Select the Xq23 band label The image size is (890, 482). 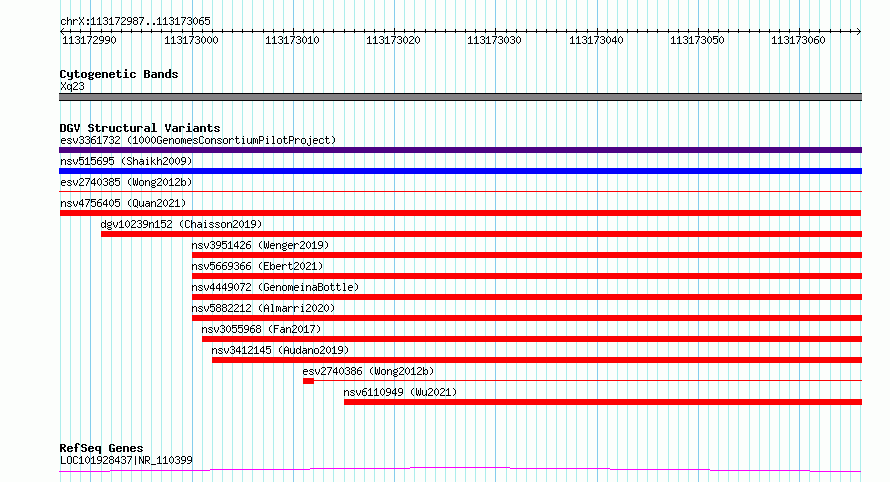(x=72, y=87)
